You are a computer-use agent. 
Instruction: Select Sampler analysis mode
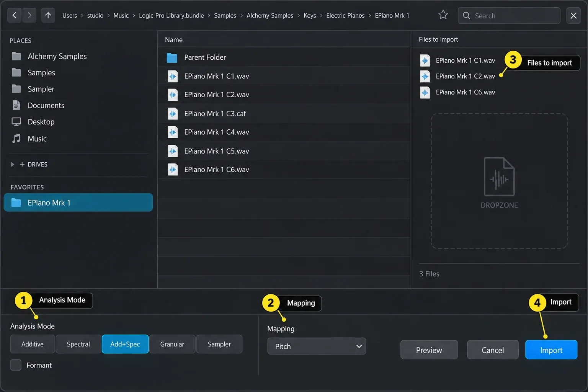[219, 344]
